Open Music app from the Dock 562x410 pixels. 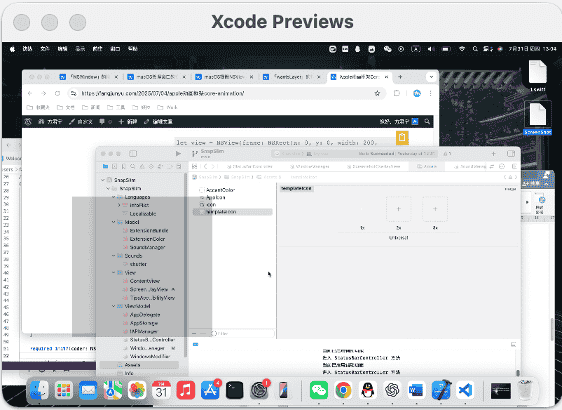point(186,390)
